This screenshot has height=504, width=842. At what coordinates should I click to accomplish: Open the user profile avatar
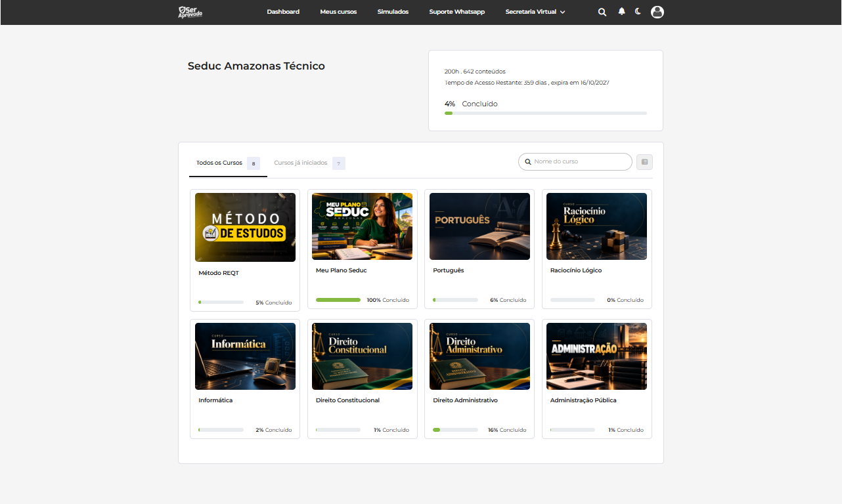657,12
